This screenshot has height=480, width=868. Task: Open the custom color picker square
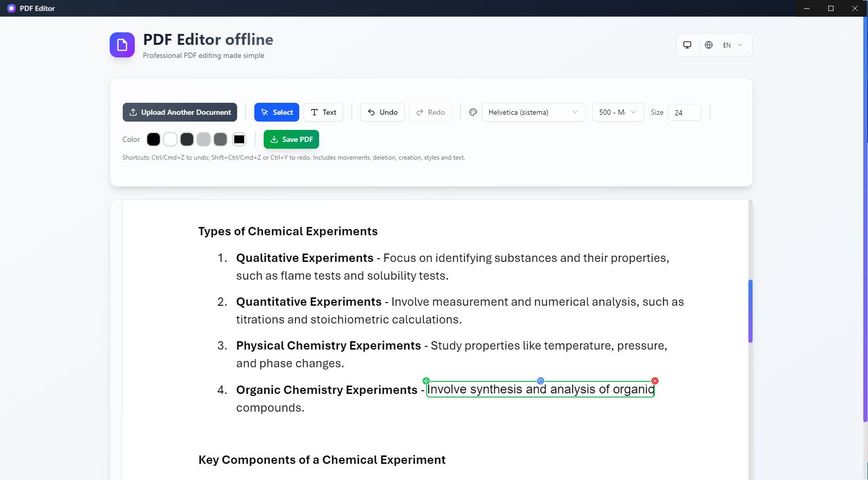point(239,139)
